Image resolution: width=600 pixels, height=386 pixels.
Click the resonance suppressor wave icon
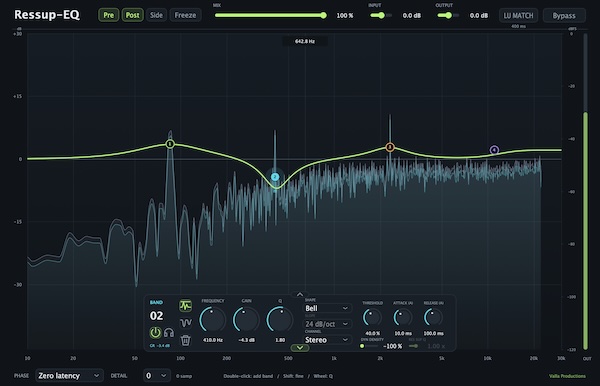[186, 323]
